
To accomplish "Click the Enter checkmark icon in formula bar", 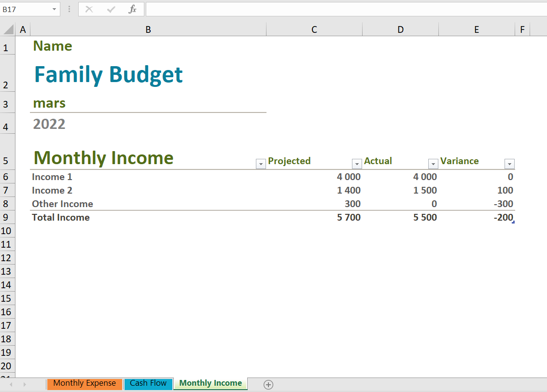I will click(111, 9).
